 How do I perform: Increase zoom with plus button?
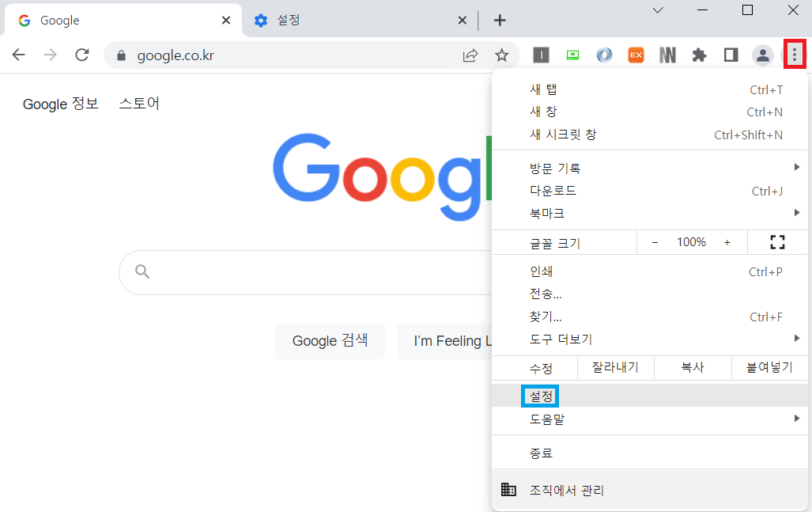(727, 242)
